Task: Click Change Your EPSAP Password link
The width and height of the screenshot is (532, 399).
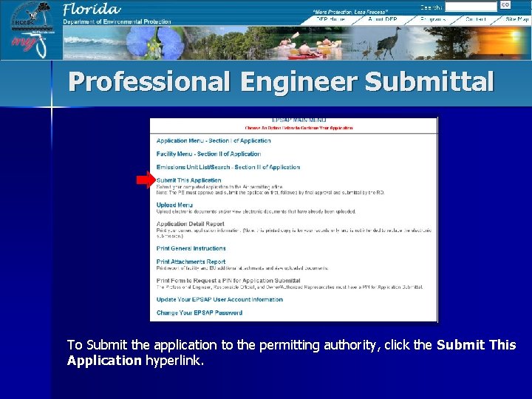Action: 199,313
